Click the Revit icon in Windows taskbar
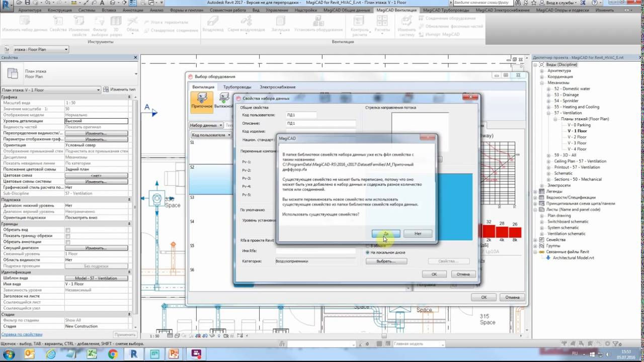 coord(134,354)
